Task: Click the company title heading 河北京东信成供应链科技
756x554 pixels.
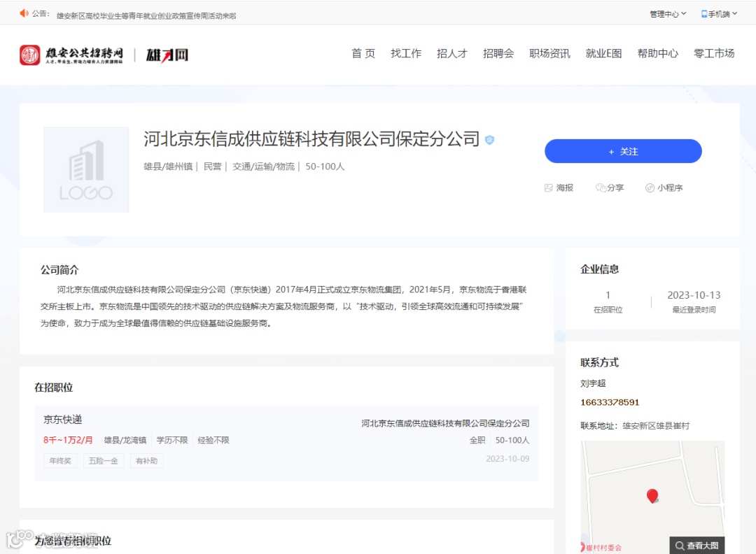Action: click(311, 139)
